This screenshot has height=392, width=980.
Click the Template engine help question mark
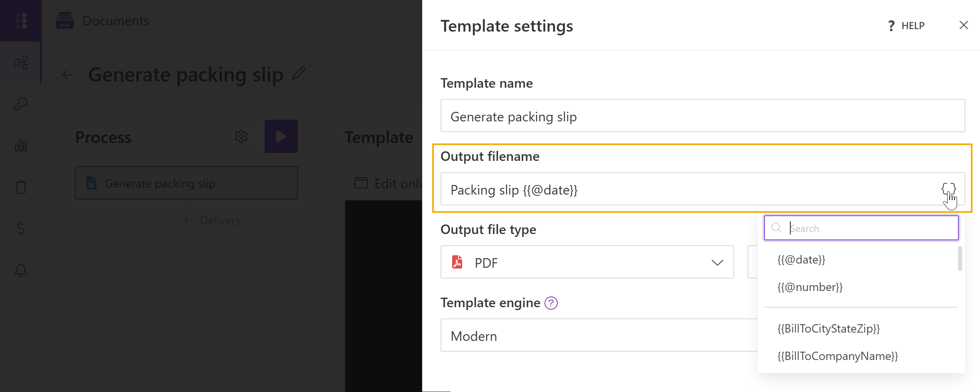click(x=551, y=303)
